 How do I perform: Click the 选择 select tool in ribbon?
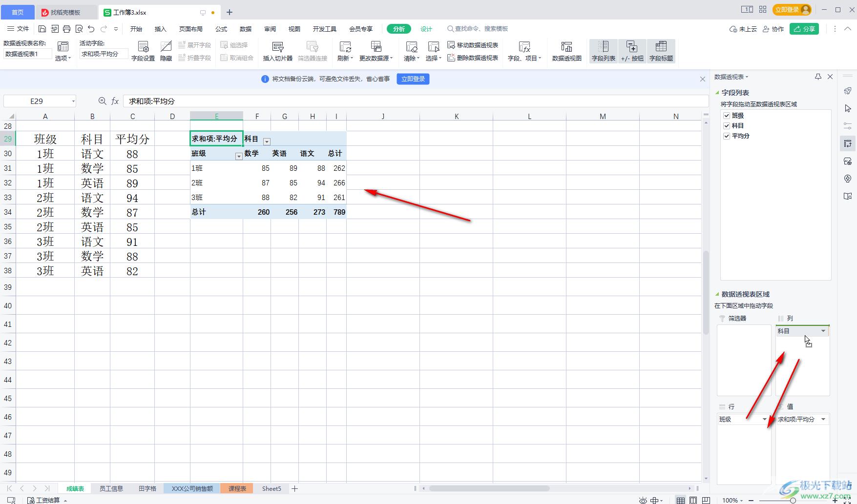click(433, 51)
